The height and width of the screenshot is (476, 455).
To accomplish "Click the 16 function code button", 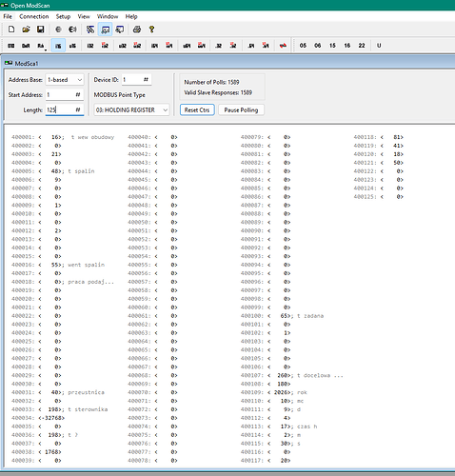I will coord(347,46).
